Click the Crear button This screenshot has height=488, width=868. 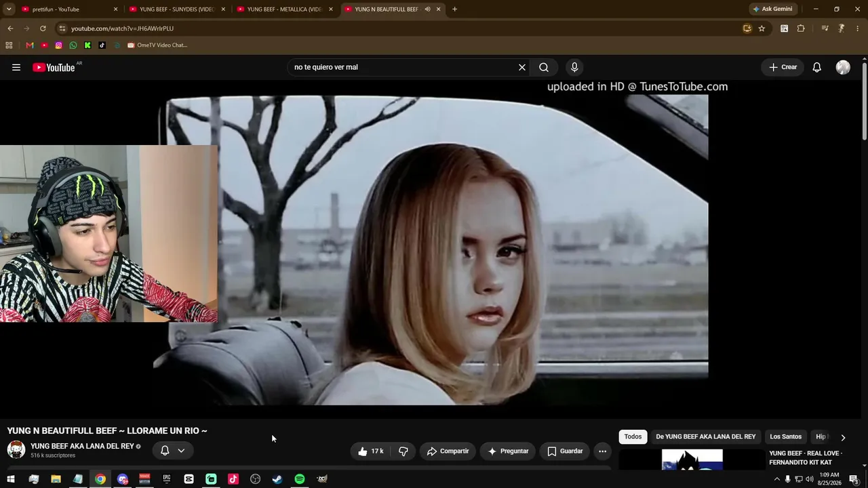pyautogui.click(x=783, y=67)
